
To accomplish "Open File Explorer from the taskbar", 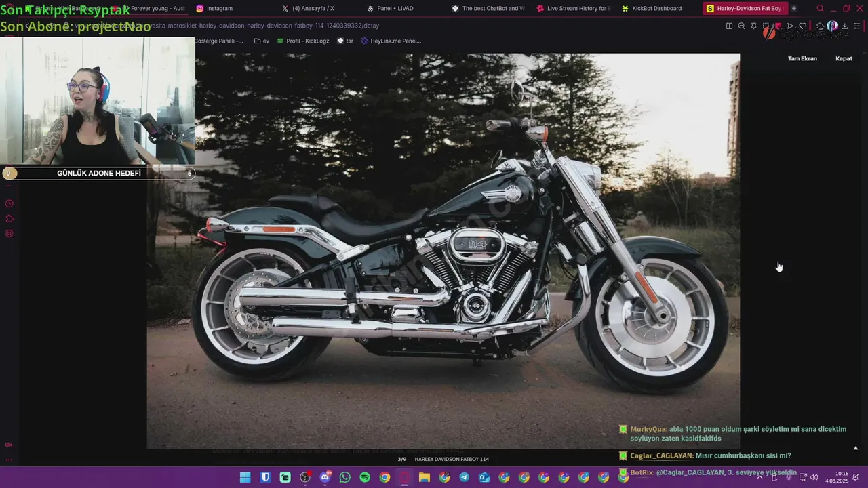I will [425, 477].
